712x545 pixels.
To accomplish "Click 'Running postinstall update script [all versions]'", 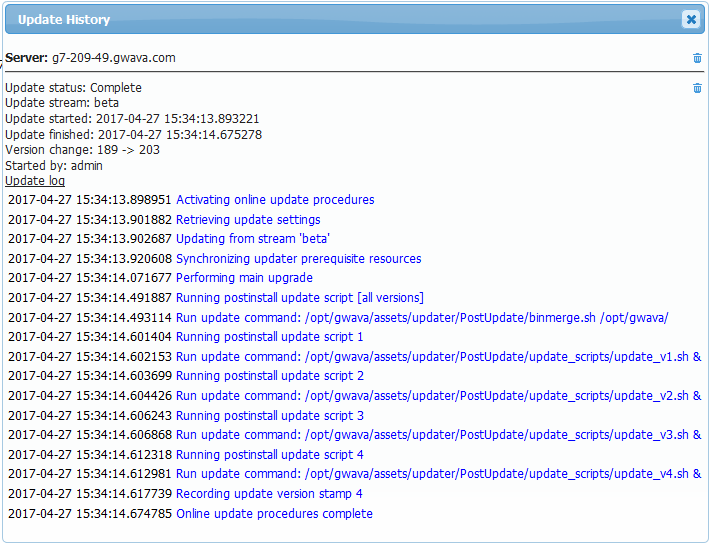I will pos(300,298).
